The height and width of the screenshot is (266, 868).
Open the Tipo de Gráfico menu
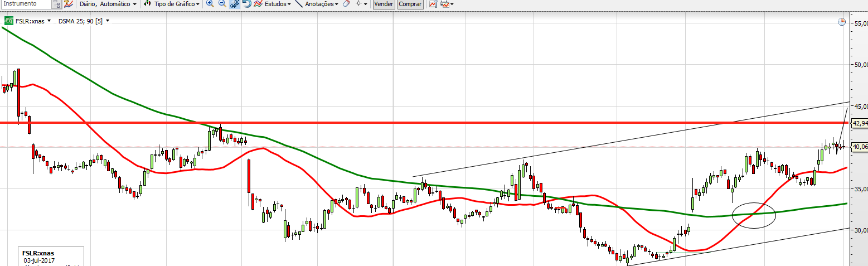(171, 4)
